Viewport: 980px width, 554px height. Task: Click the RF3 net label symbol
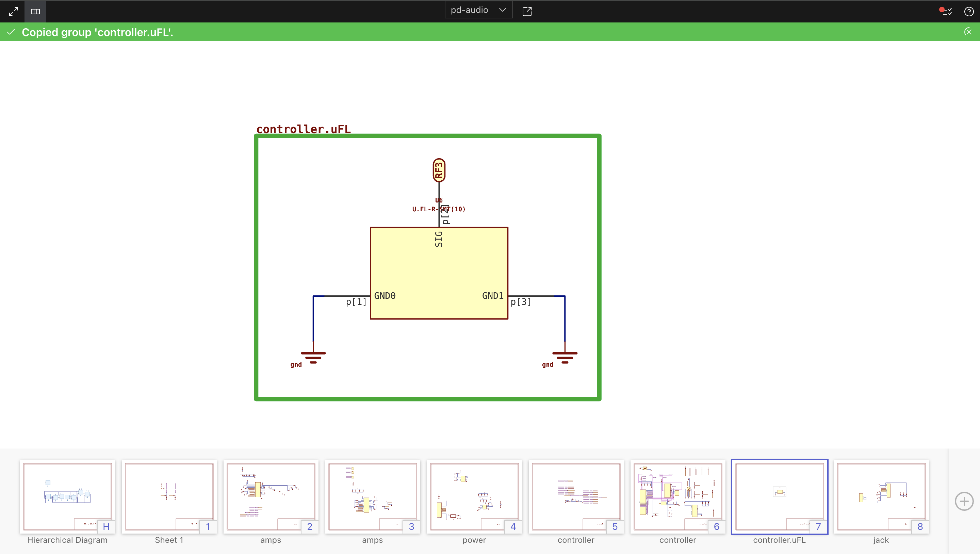pyautogui.click(x=439, y=170)
